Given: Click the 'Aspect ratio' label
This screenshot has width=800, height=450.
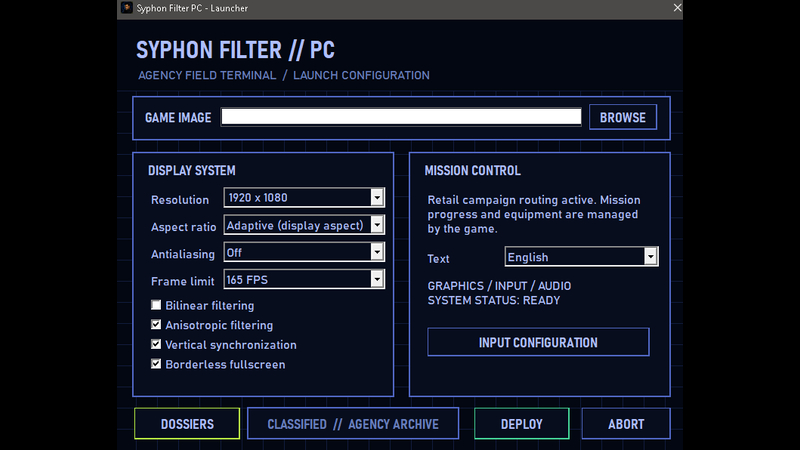Looking at the screenshot, I should (x=184, y=227).
